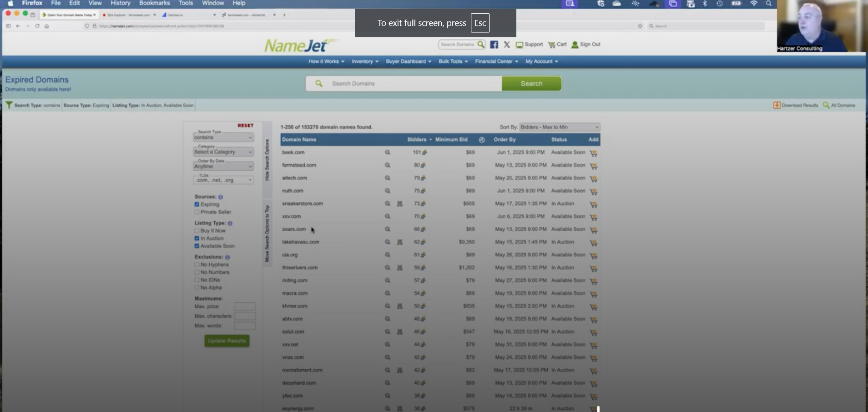Open NameJet Facebook page icon

tap(494, 45)
